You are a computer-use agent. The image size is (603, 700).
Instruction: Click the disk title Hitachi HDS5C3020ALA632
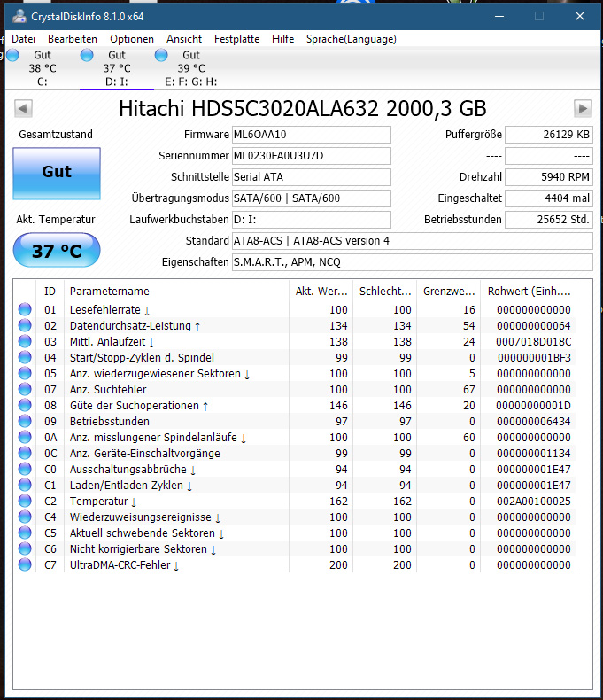[303, 108]
